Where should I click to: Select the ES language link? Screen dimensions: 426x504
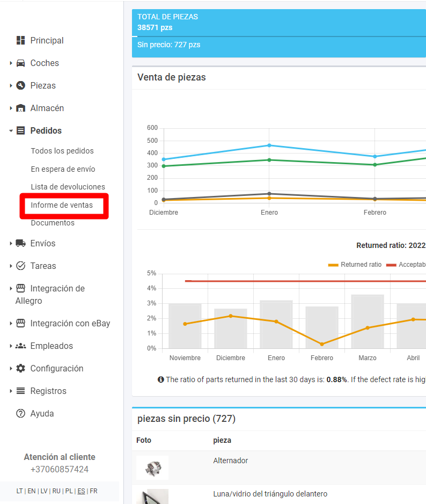click(x=81, y=491)
